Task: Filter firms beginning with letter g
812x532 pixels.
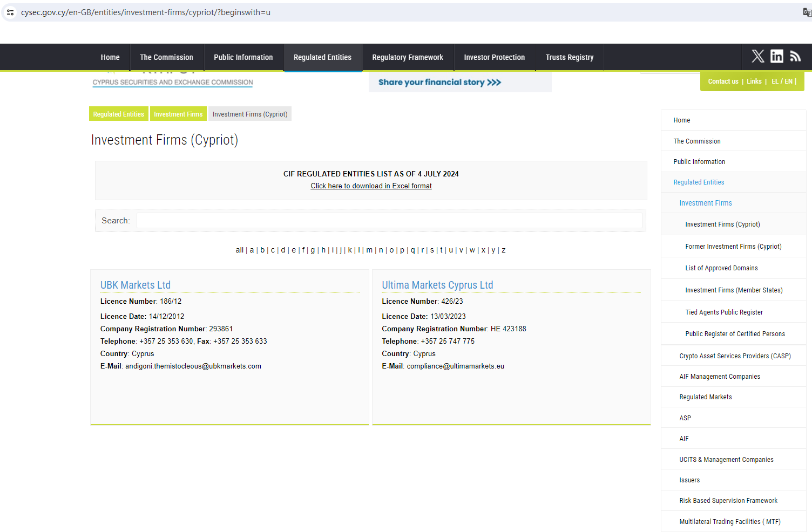Action: [313, 250]
